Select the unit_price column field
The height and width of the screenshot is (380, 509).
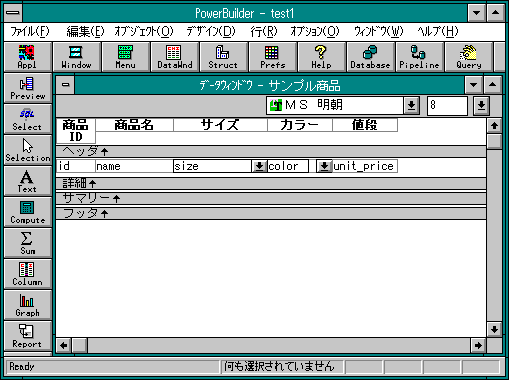point(365,166)
